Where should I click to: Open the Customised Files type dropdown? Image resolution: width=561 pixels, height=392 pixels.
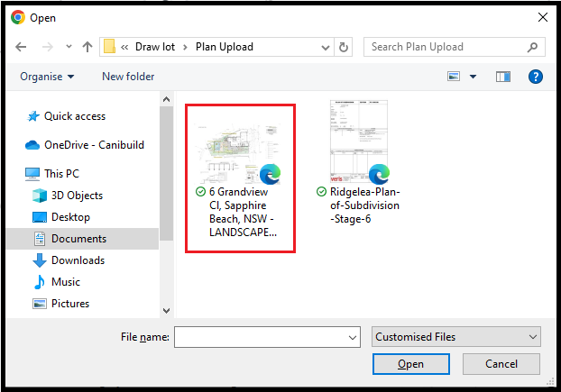(x=455, y=337)
